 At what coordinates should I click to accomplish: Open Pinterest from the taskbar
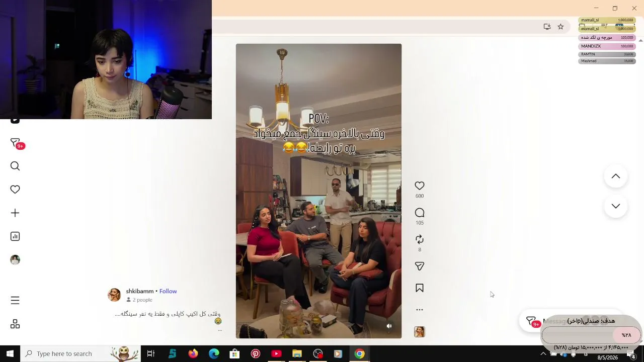(x=256, y=354)
